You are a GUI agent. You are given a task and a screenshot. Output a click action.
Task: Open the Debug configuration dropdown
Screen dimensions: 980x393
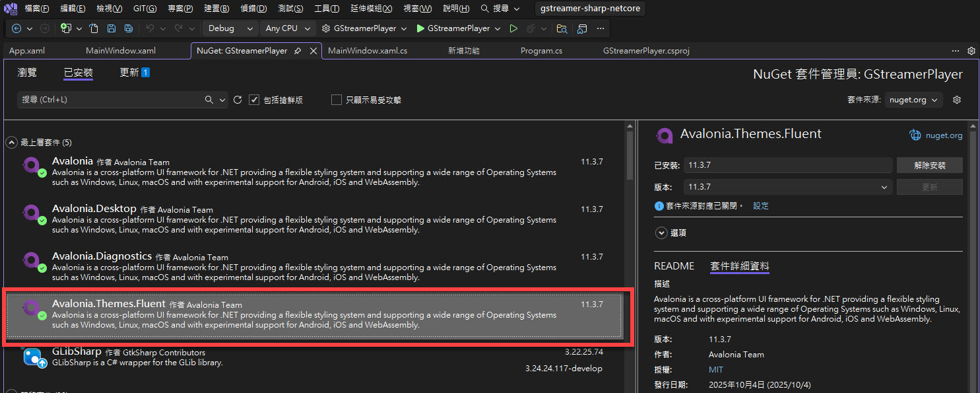pos(230,28)
